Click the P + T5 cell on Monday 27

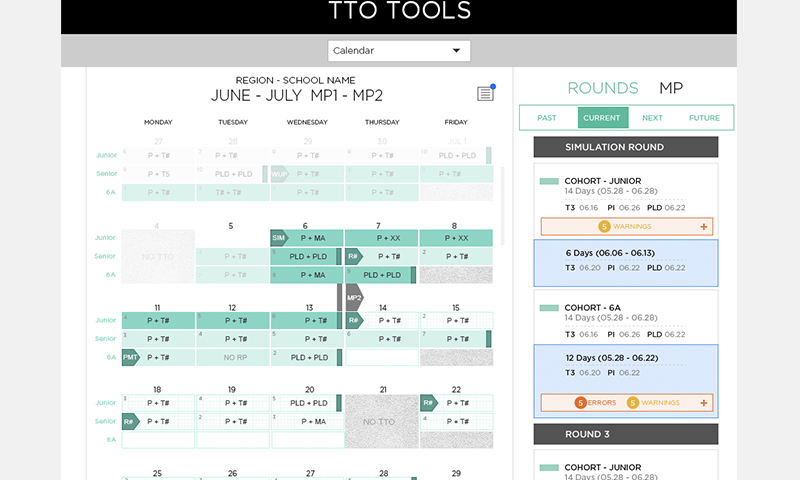coord(158,174)
